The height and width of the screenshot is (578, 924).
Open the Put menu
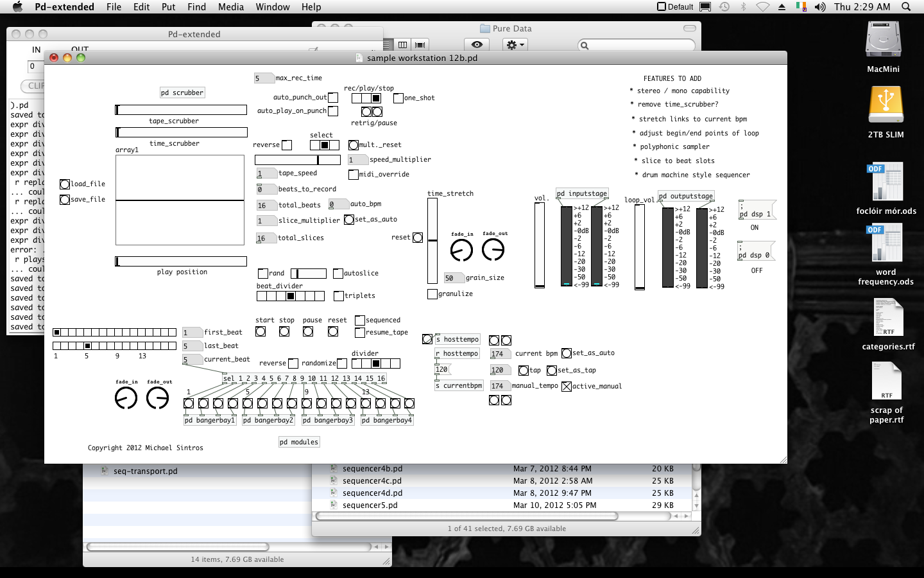(x=168, y=6)
